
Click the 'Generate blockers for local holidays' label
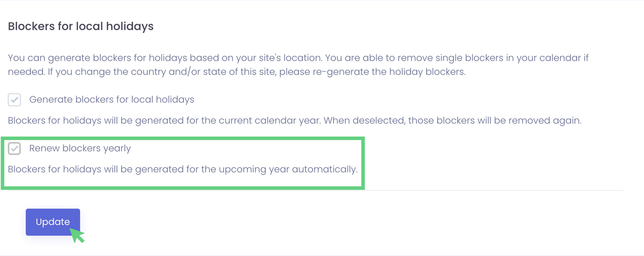click(x=112, y=100)
